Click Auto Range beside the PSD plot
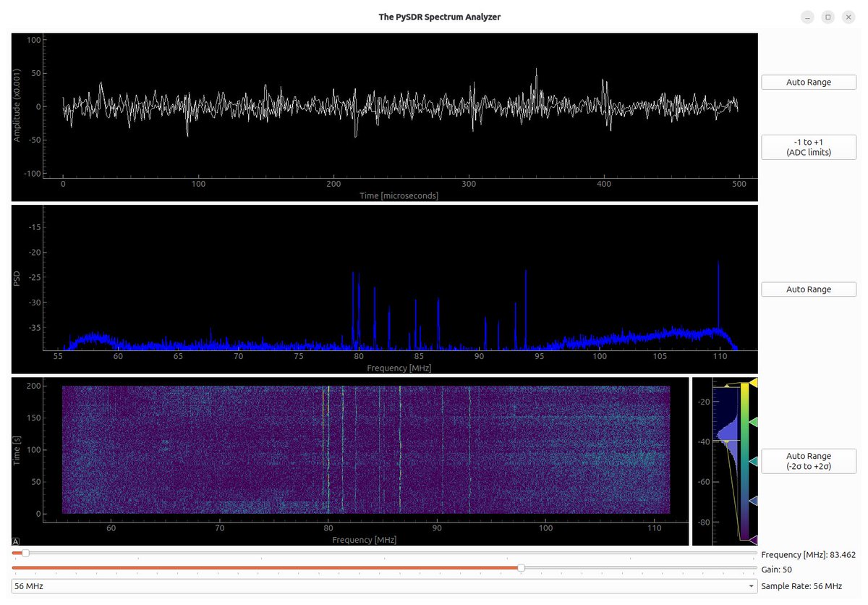Screen dimensions: 868x605 808,289
